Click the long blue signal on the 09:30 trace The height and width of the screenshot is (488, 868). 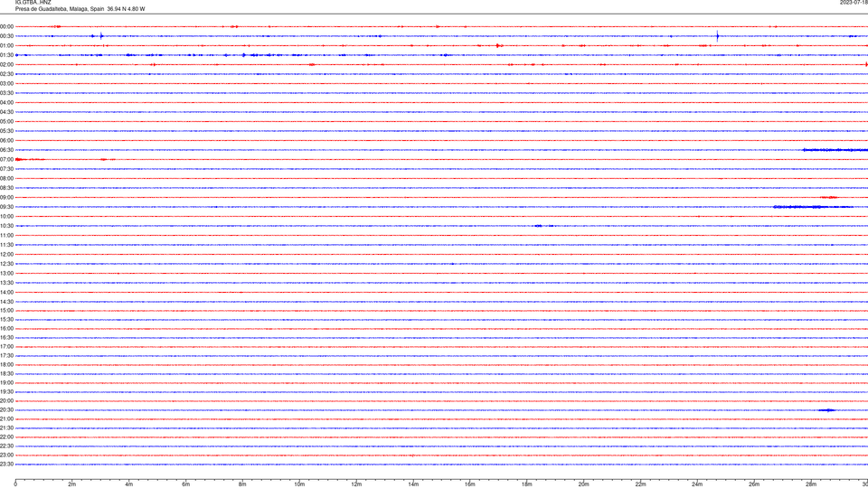tap(813, 207)
